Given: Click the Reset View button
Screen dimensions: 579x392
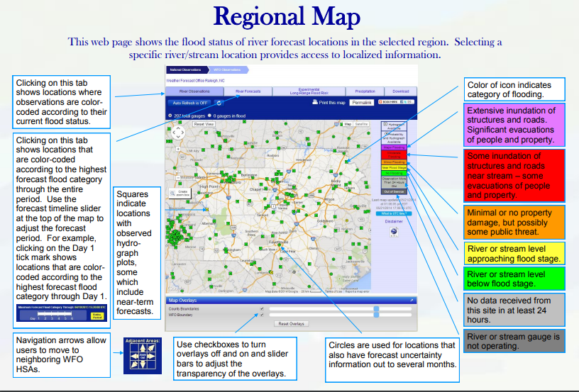Looking at the screenshot, I should [x=204, y=124].
